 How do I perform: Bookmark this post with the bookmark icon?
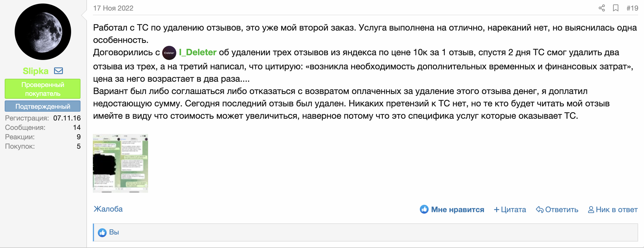616,8
